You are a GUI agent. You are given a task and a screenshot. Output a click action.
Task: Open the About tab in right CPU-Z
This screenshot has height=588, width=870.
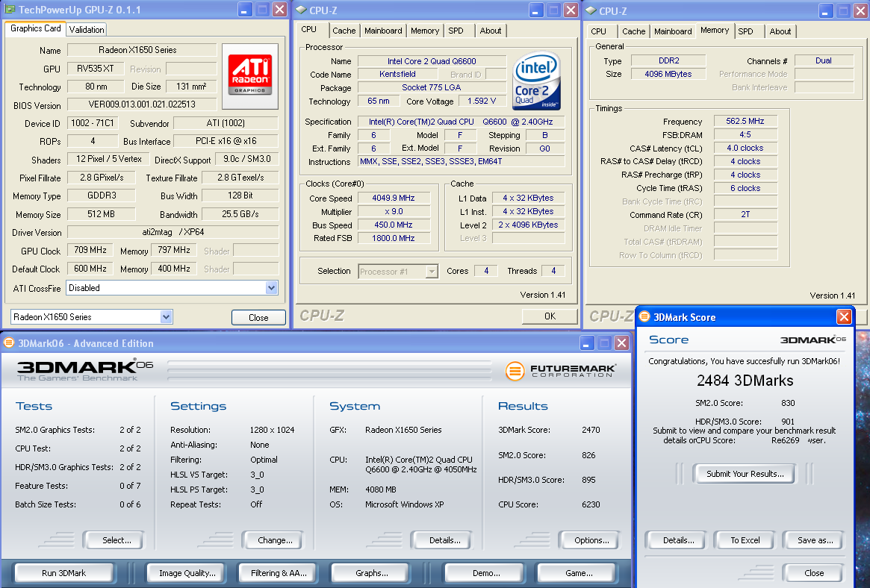780,31
